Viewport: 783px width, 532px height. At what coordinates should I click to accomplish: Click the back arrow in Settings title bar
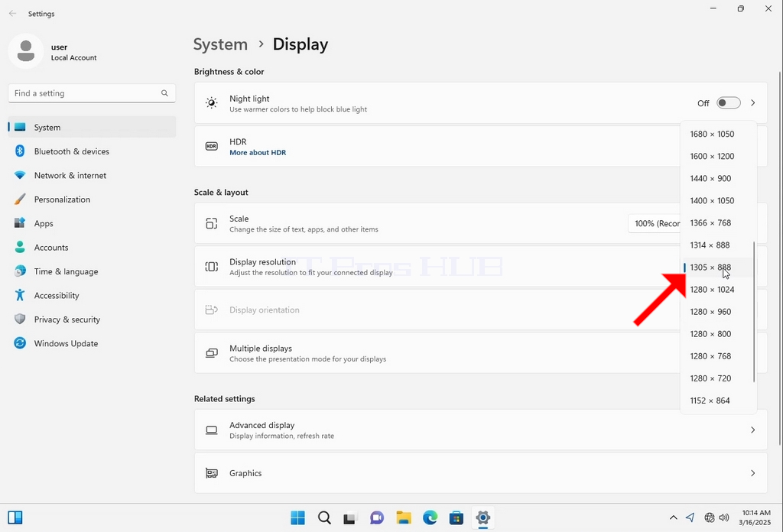click(x=12, y=14)
